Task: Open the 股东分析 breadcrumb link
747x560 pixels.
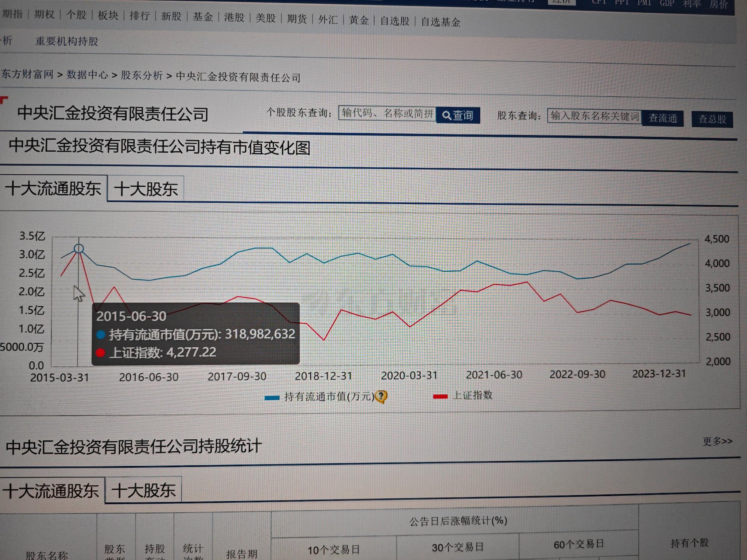Action: [142, 75]
